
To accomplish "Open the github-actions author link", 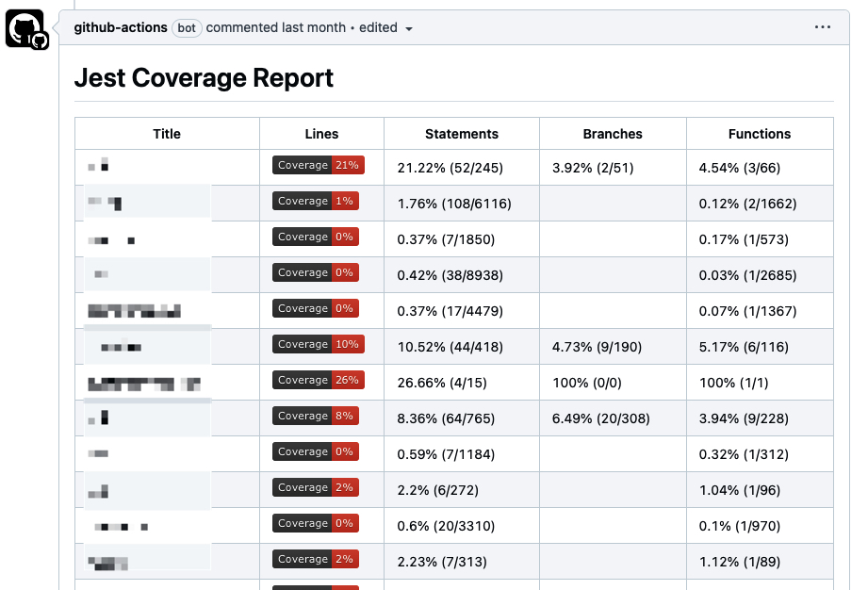I will click(x=121, y=27).
